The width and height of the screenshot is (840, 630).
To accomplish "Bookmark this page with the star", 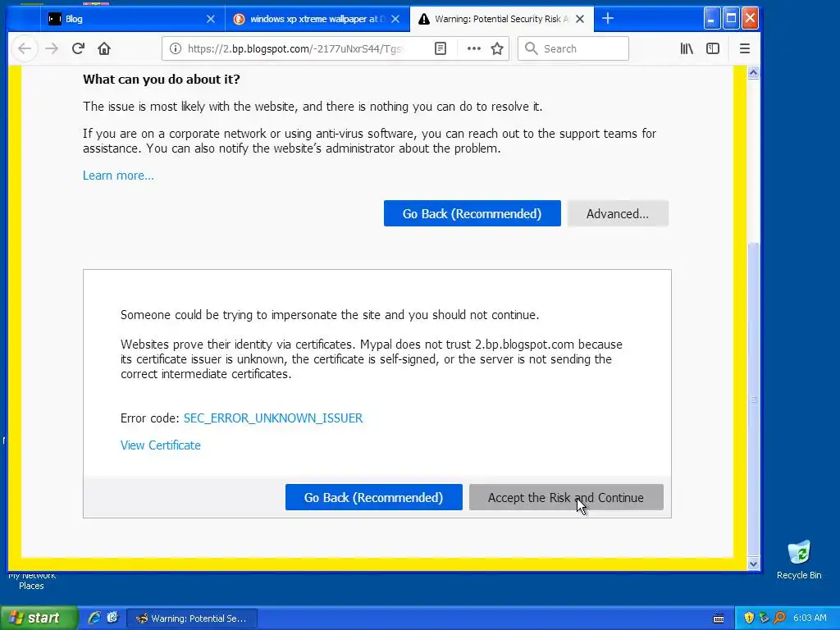I will [497, 48].
